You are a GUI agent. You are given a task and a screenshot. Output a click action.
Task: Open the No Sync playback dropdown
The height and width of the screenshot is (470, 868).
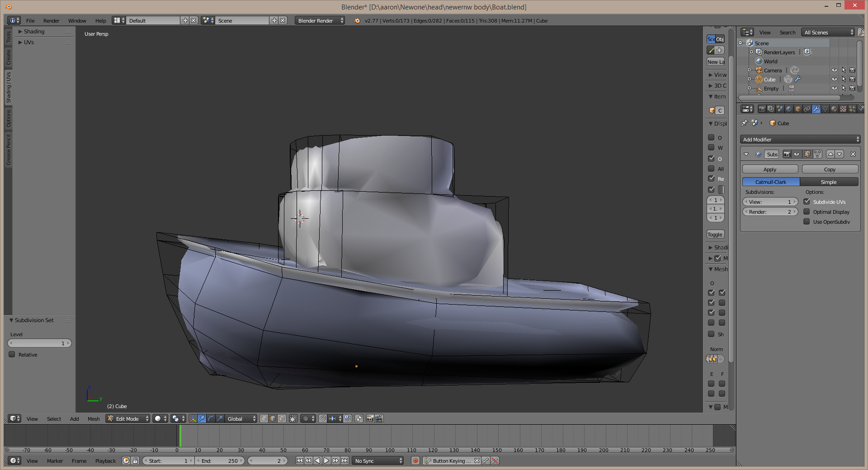coord(378,461)
